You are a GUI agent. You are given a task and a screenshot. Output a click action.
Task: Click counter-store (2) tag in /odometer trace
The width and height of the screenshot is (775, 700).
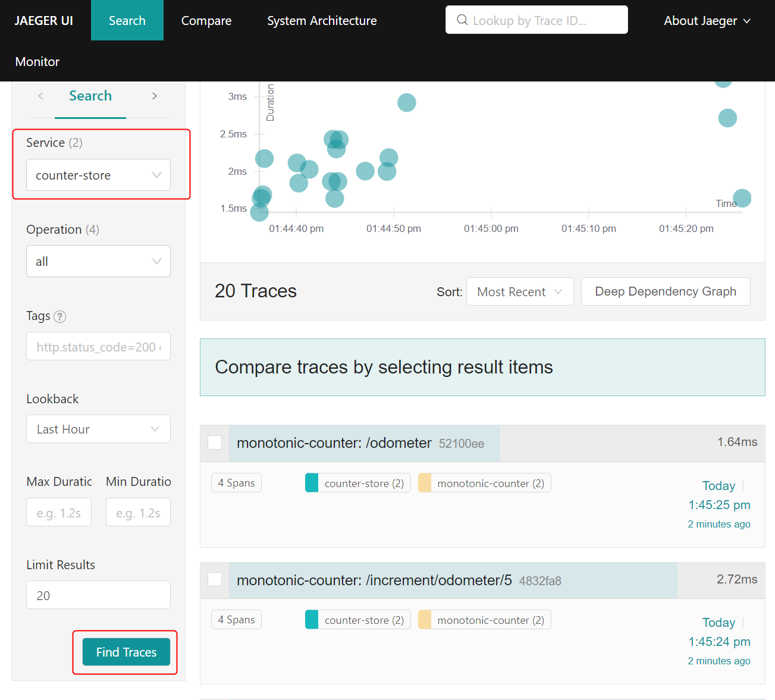[357, 483]
